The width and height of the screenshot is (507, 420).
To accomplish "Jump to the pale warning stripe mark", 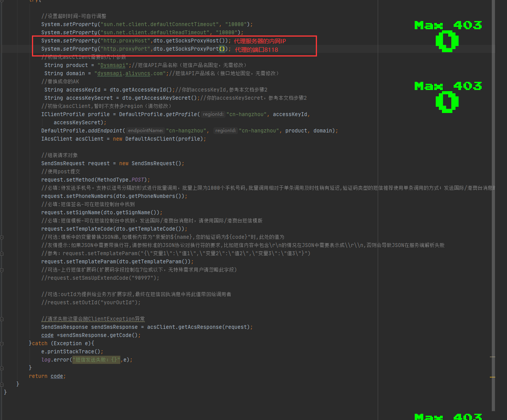I will point(493,357).
